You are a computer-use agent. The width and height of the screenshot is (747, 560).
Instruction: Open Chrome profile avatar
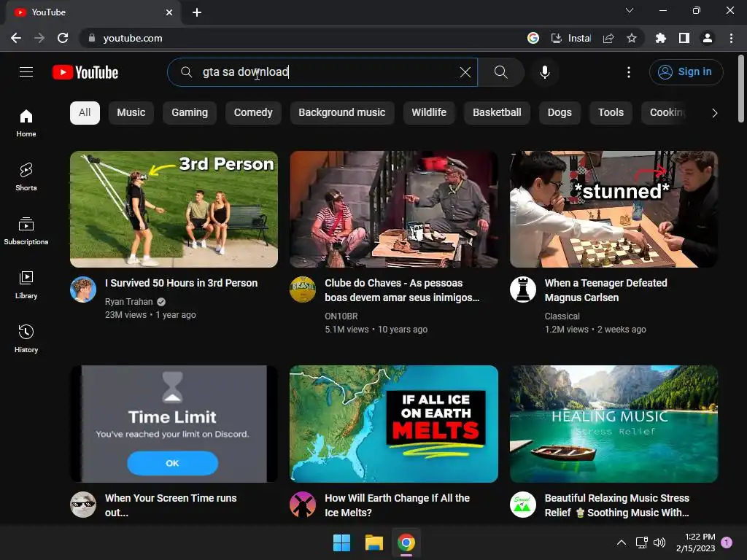tap(708, 38)
